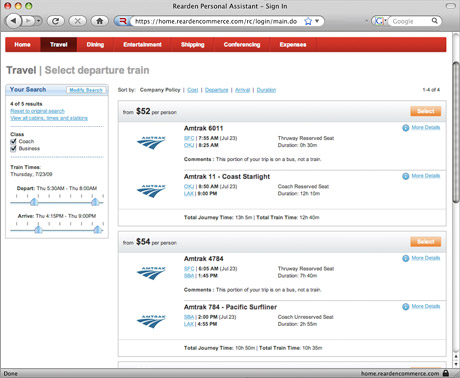This screenshot has height=378, width=460.
Task: Click the Rearden site icon in address bar
Action: click(x=123, y=21)
